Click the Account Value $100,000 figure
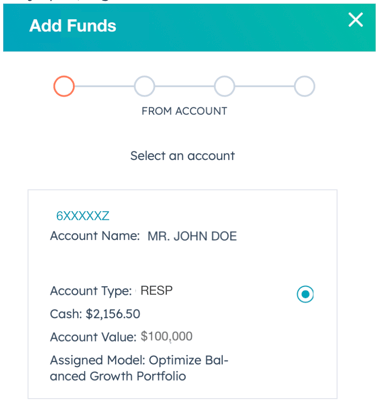The width and height of the screenshot is (387, 408). [x=166, y=336]
